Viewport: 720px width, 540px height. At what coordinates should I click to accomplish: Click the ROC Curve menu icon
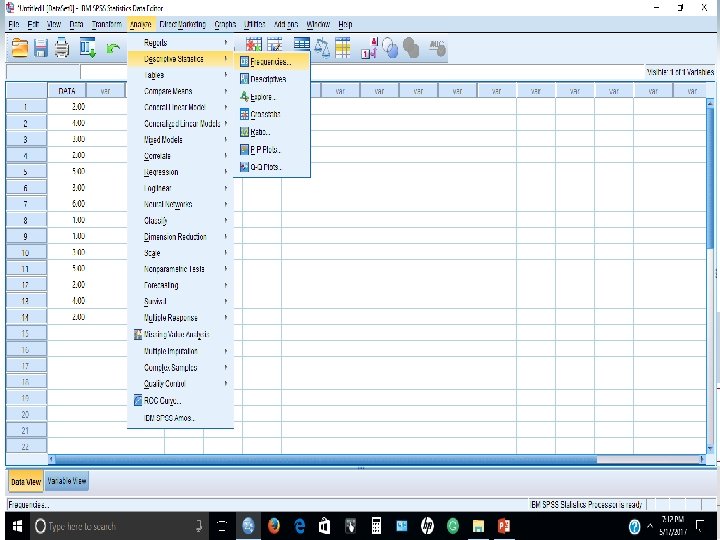pos(138,400)
